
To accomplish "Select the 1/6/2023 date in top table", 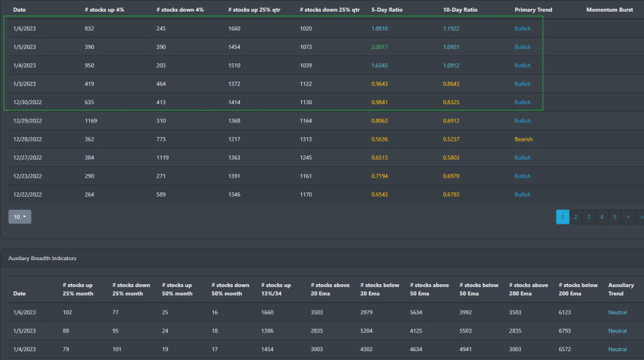I will [24, 28].
